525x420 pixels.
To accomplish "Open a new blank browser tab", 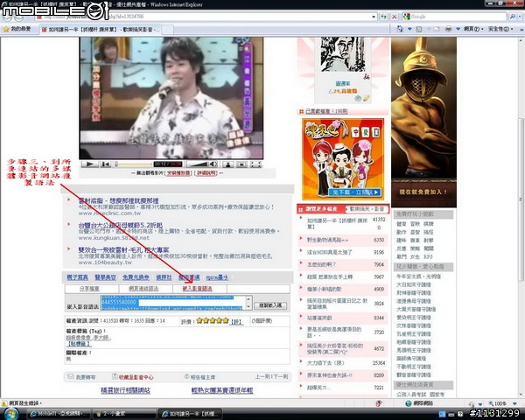I will (168, 30).
